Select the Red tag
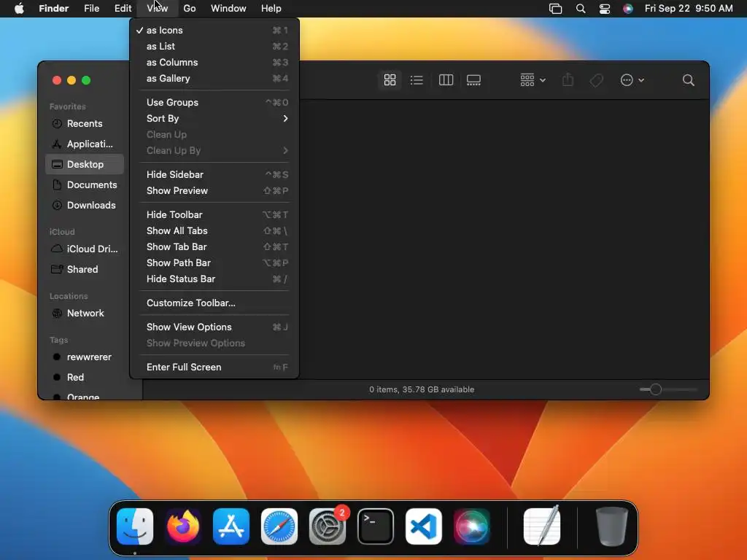 tap(85, 378)
